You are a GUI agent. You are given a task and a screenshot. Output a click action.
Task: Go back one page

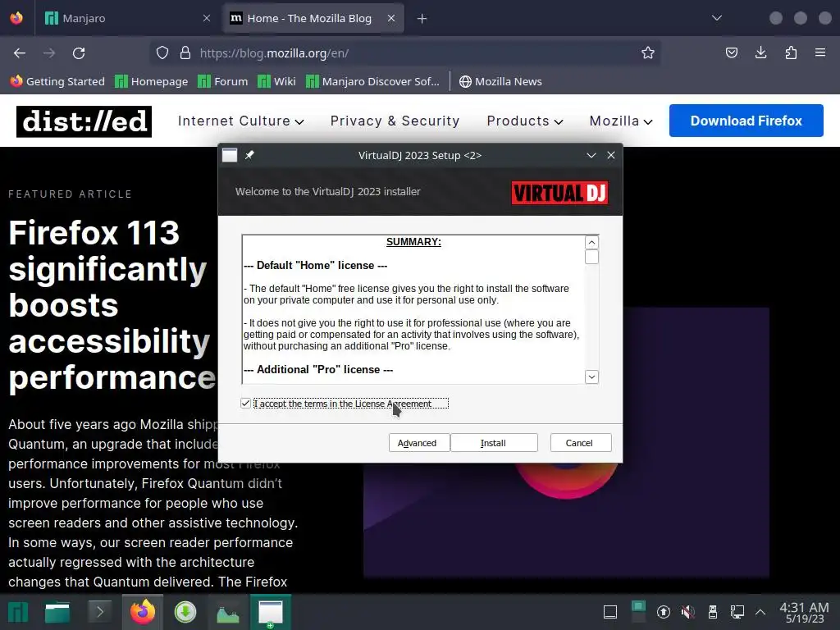[x=20, y=53]
